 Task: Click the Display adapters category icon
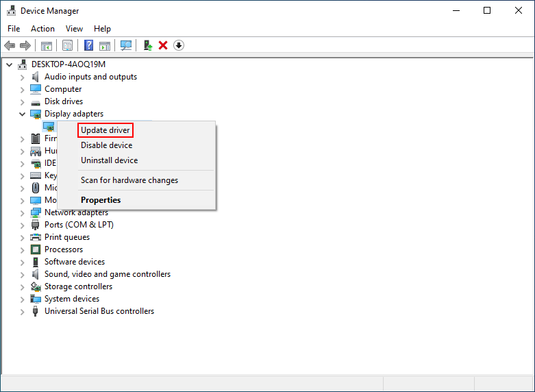pos(36,114)
